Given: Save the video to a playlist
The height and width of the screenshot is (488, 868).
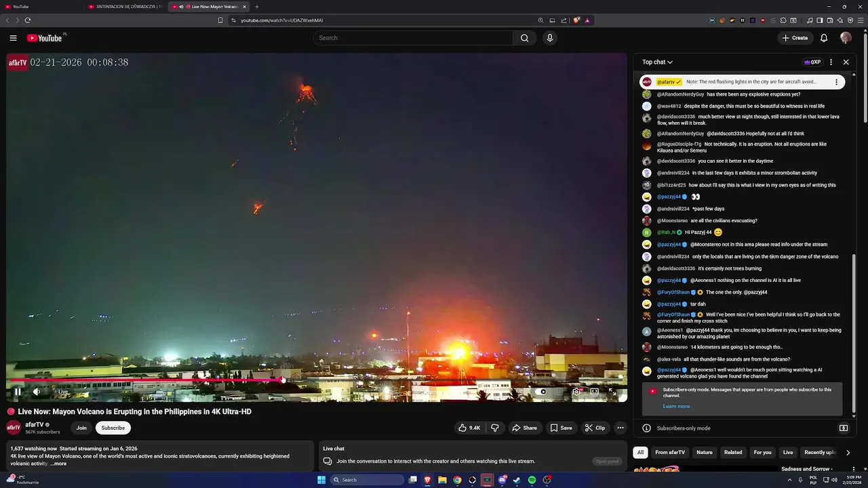Looking at the screenshot, I should [561, 428].
